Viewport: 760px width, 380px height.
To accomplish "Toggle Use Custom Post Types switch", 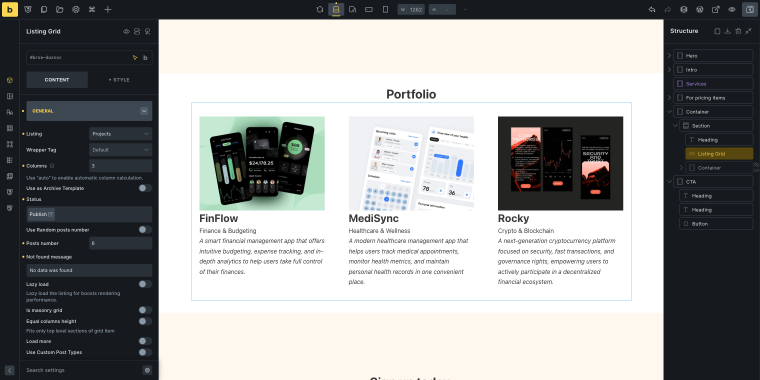I will pos(145,352).
